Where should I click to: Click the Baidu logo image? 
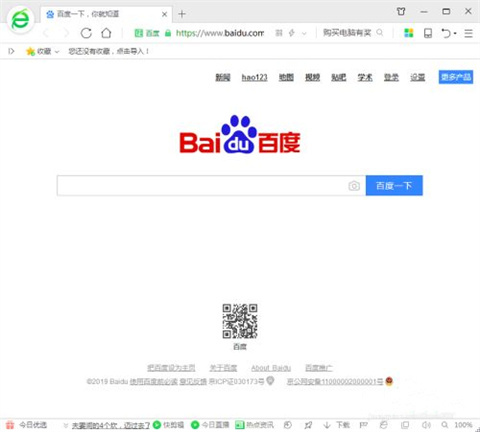coord(240,134)
